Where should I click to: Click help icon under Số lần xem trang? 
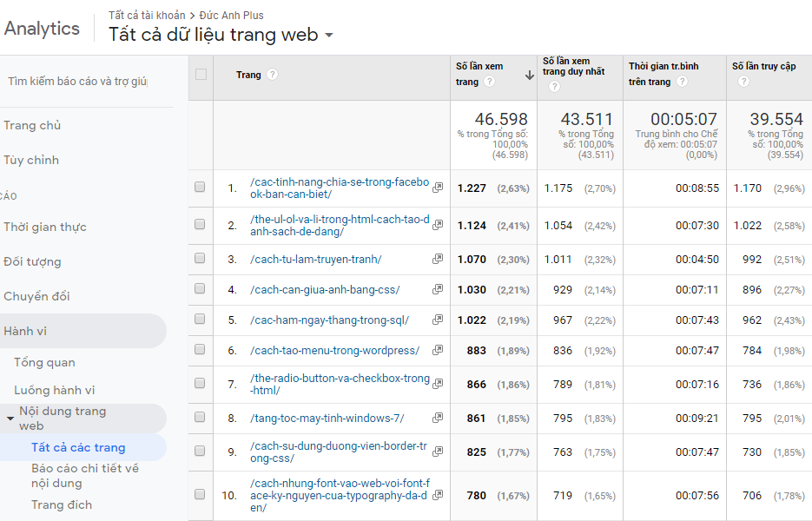(x=489, y=82)
